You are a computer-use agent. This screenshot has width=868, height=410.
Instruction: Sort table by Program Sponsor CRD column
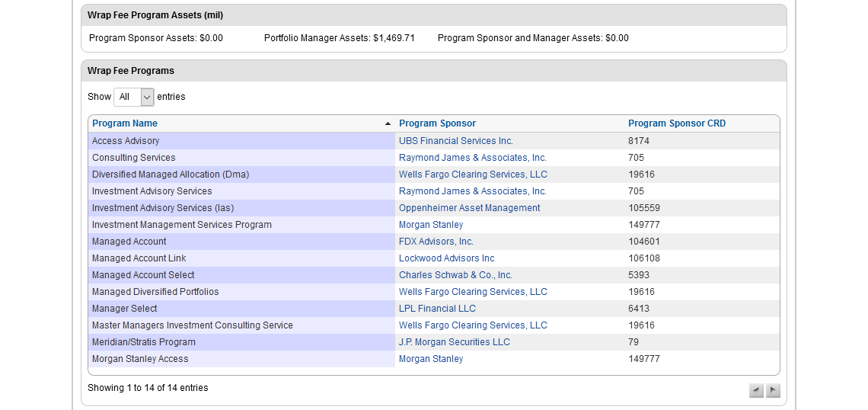[x=676, y=123]
